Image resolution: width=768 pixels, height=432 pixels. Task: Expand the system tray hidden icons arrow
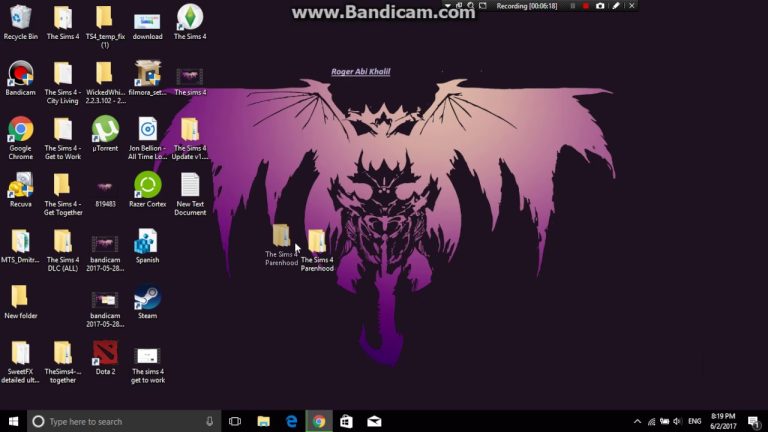636,421
